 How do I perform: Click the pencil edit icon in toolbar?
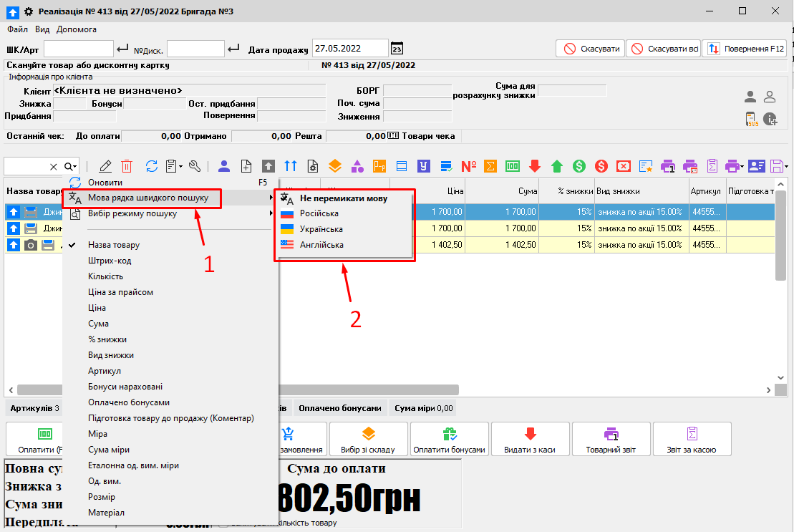[x=105, y=166]
